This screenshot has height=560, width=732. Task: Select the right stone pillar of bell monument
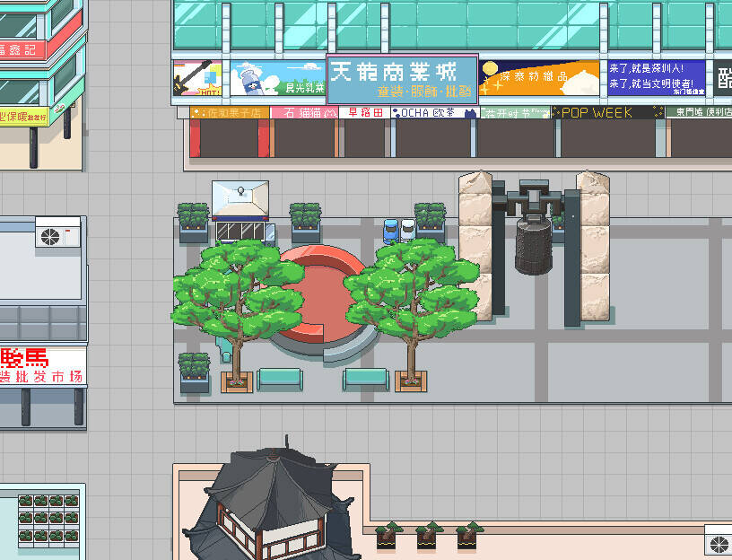tap(593, 246)
